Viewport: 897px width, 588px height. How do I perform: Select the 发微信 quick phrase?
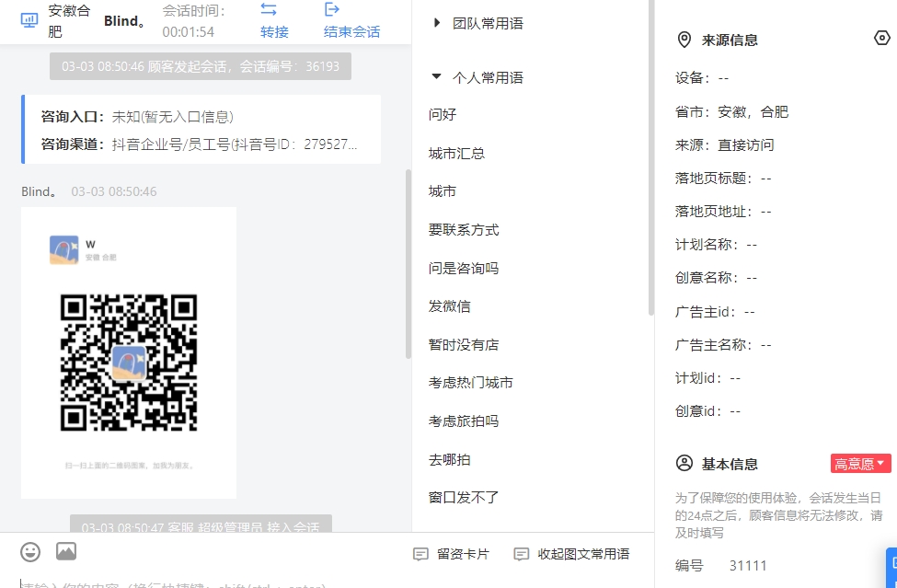pyautogui.click(x=449, y=306)
